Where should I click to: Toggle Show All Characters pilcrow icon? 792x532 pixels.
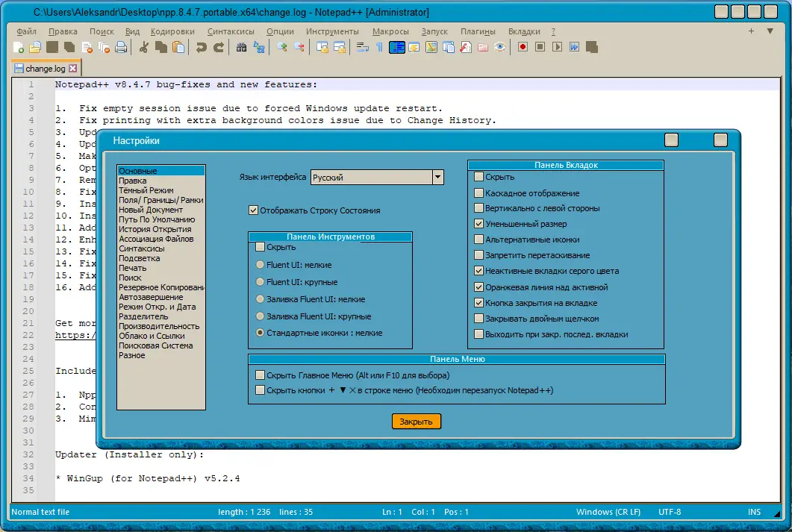pyautogui.click(x=379, y=48)
